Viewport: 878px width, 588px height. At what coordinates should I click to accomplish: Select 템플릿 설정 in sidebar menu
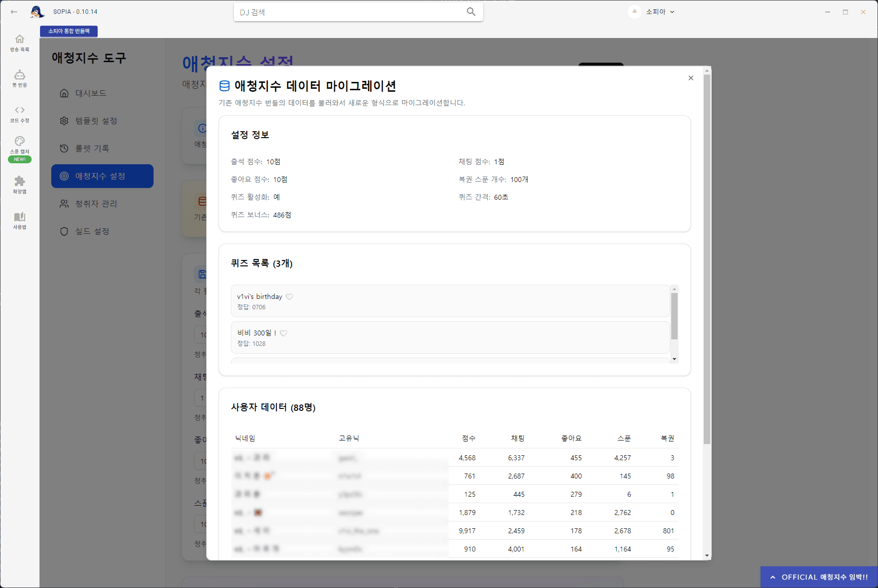tap(64, 120)
